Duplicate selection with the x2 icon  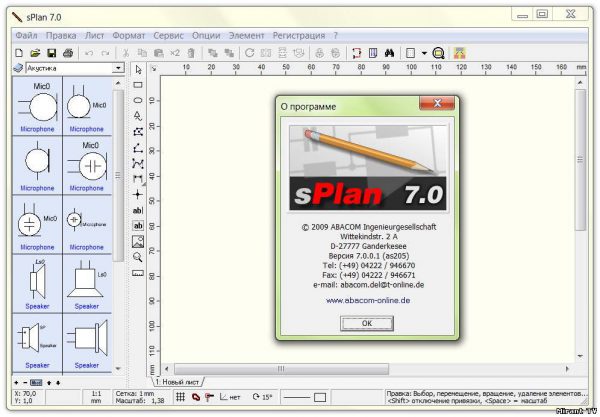pos(175,53)
